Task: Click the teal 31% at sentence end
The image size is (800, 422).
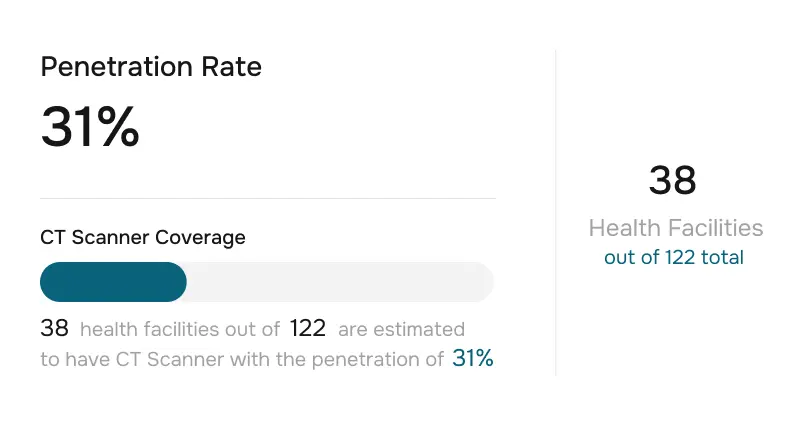Action: [473, 358]
